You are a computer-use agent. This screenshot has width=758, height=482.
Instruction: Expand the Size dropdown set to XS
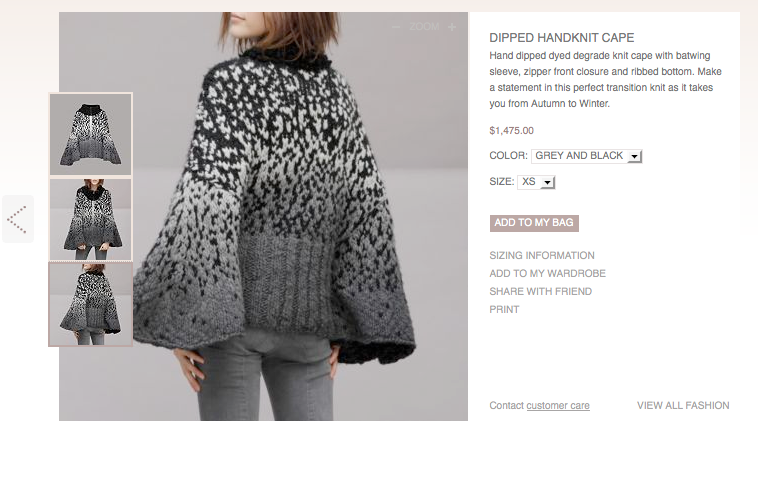(536, 182)
